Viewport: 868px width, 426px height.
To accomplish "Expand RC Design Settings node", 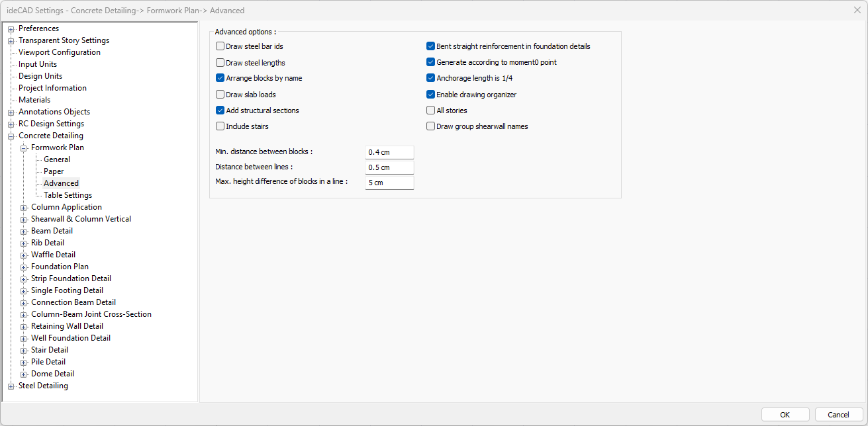I will pos(11,124).
